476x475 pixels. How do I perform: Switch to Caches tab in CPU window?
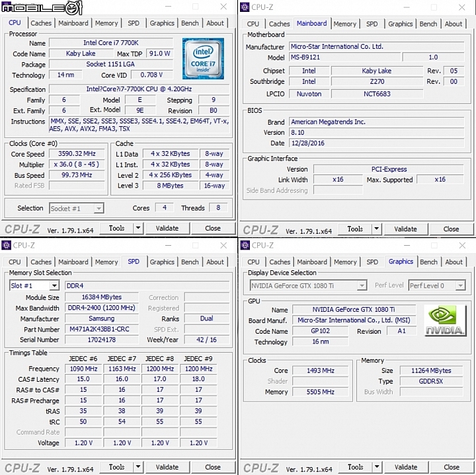[x=41, y=23]
